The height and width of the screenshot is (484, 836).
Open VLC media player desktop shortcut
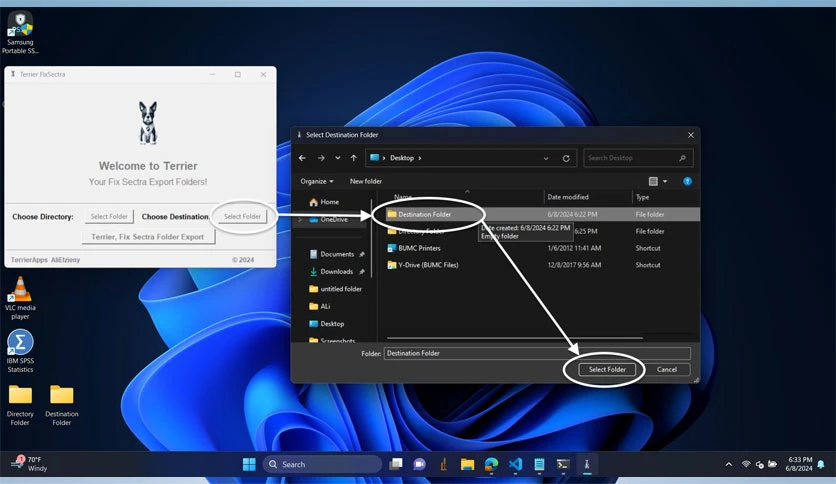[20, 297]
